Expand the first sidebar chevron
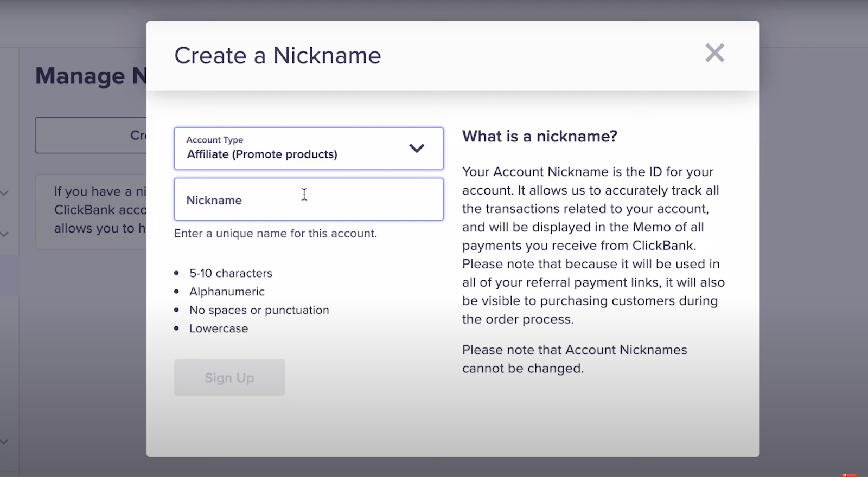Image resolution: width=868 pixels, height=477 pixels. coord(4,193)
